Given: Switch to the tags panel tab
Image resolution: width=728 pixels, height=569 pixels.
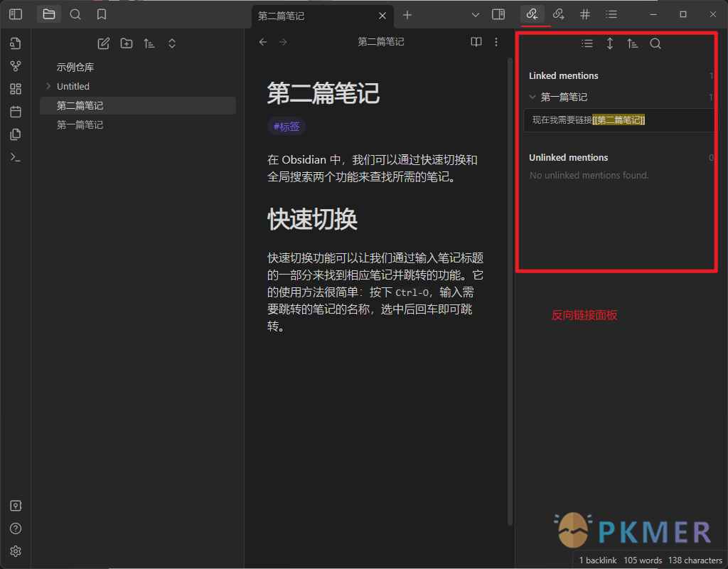Looking at the screenshot, I should click(x=585, y=14).
